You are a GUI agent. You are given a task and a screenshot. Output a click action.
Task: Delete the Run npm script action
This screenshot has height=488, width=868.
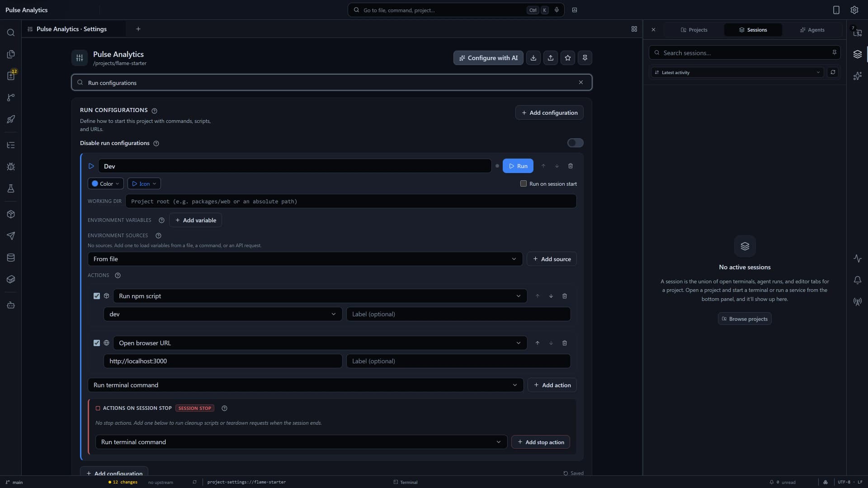(x=565, y=296)
